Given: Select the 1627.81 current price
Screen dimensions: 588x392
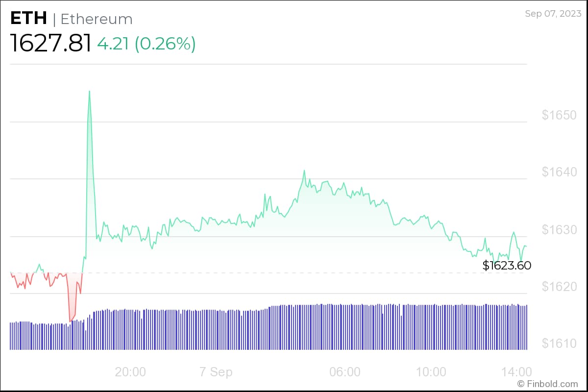Looking at the screenshot, I should pyautogui.click(x=51, y=44).
